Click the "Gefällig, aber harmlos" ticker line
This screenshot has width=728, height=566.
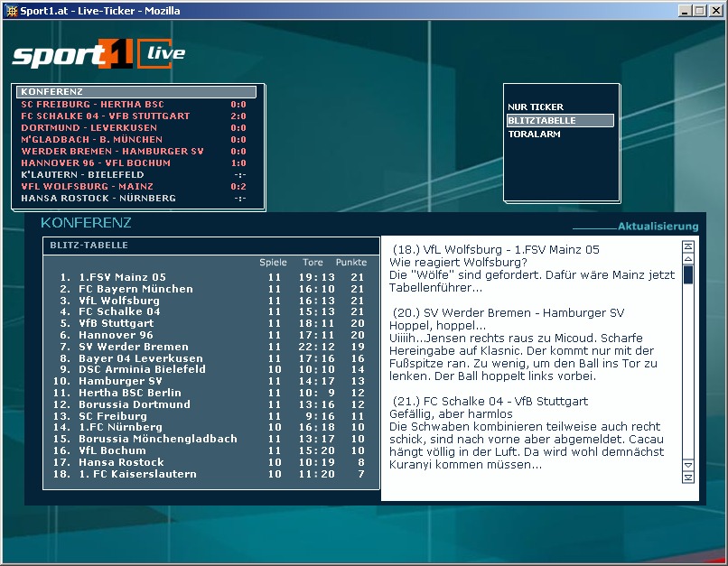coord(451,413)
